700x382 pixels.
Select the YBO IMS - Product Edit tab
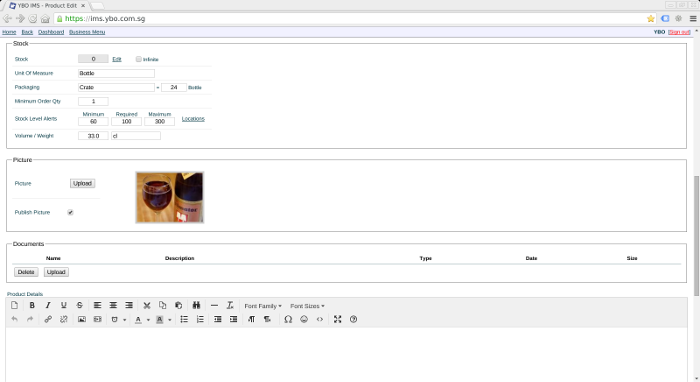(47, 6)
